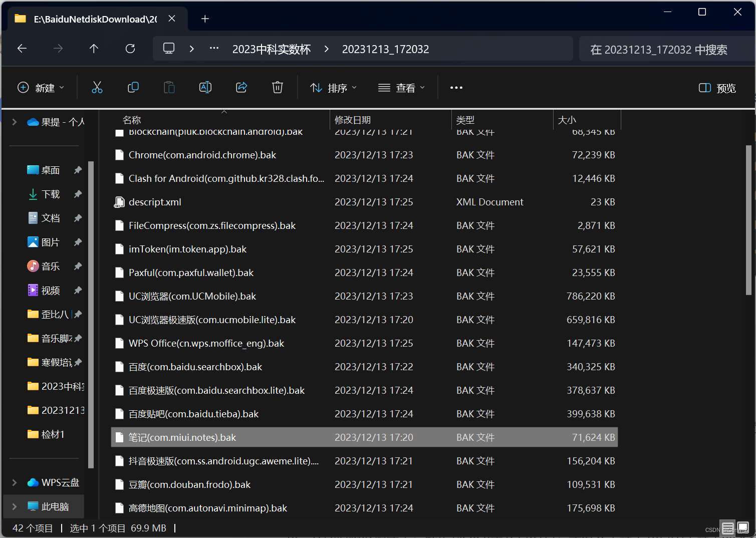This screenshot has width=756, height=538.
Task: Expand the WPS云盘 tree node
Action: click(x=15, y=482)
